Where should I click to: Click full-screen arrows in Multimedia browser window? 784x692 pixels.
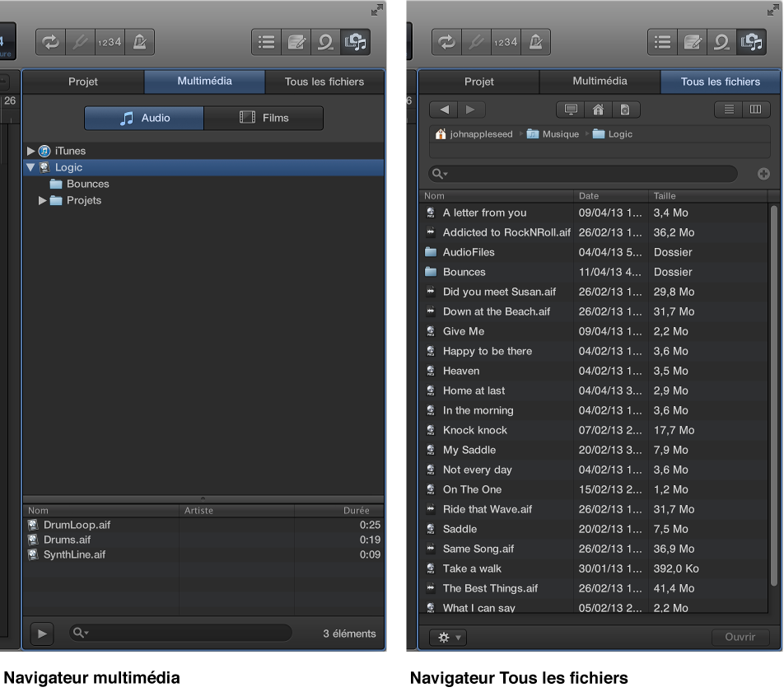point(377,10)
